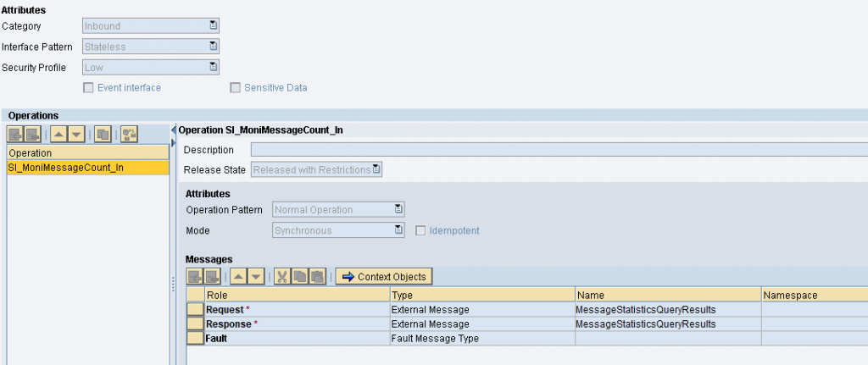Move operation down in Operations list
Image resolution: width=868 pixels, height=365 pixels.
76,134
